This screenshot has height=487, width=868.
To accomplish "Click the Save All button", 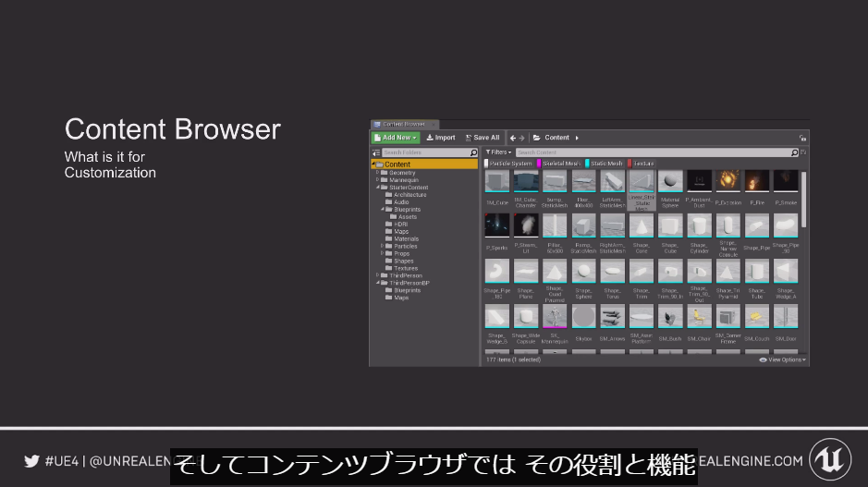I will [x=483, y=138].
